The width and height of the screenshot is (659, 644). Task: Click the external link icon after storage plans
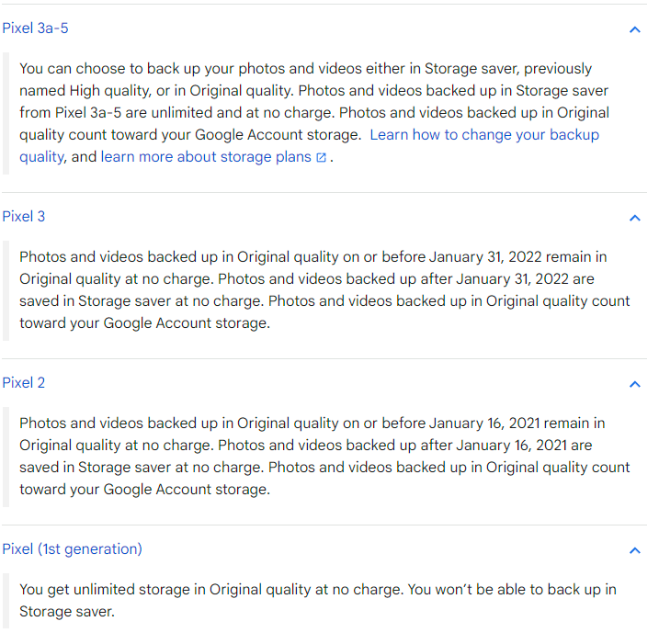[321, 157]
